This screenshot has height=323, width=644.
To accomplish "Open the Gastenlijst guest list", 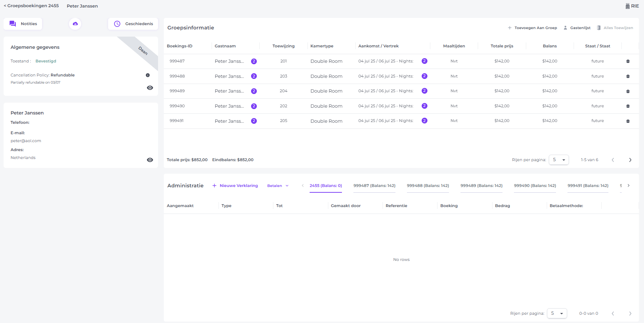I will pos(577,28).
